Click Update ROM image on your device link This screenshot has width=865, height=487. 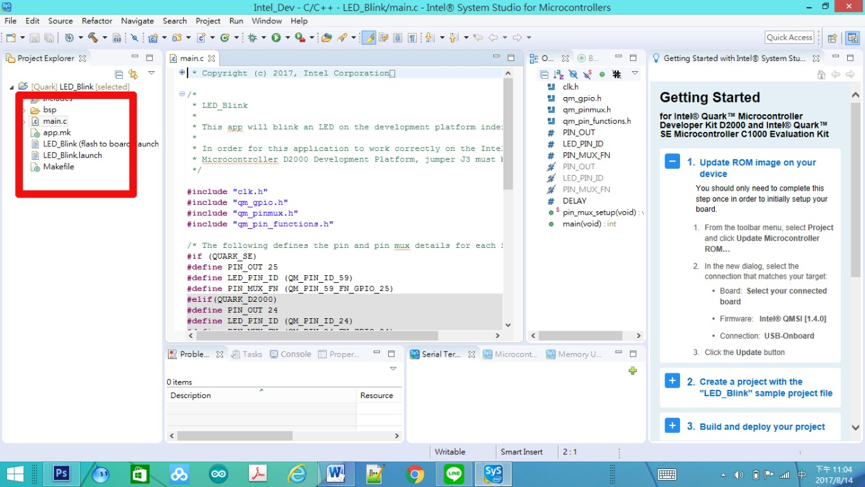[757, 168]
